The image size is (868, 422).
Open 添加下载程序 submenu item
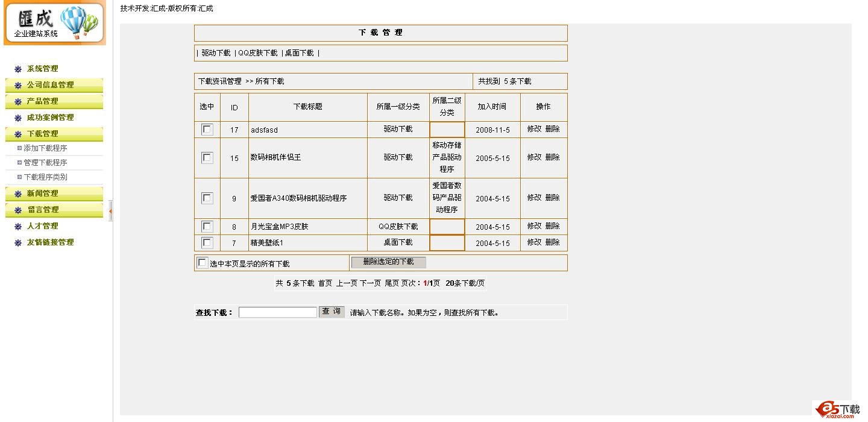click(x=45, y=148)
